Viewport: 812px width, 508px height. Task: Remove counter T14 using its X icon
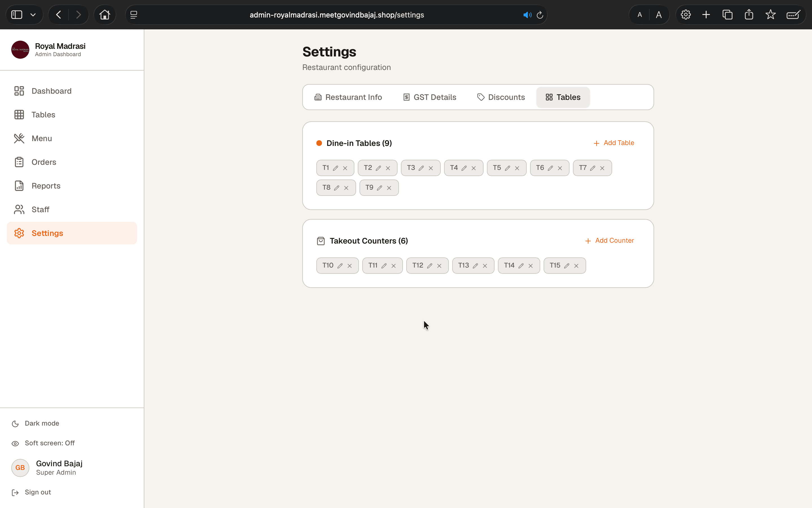[x=531, y=266]
